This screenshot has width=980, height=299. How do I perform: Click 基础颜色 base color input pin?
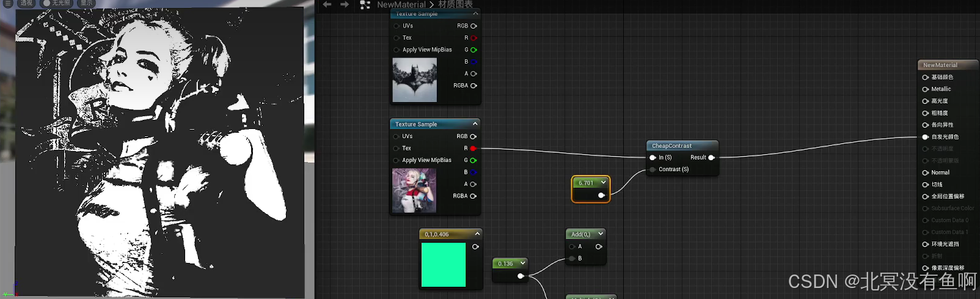[926, 78]
